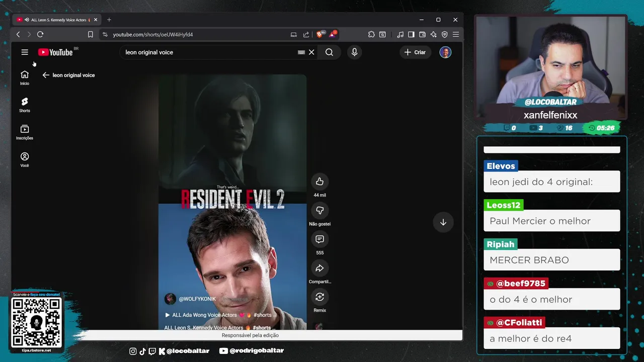644x362 pixels.
Task: Bookmark this page in the browser
Action: 91,34
